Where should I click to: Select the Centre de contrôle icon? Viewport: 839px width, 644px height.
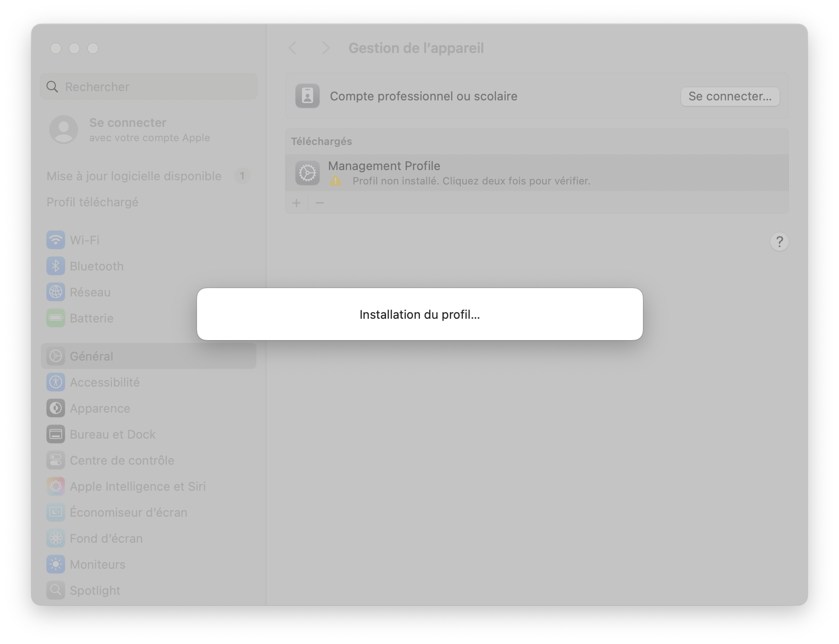(x=56, y=460)
